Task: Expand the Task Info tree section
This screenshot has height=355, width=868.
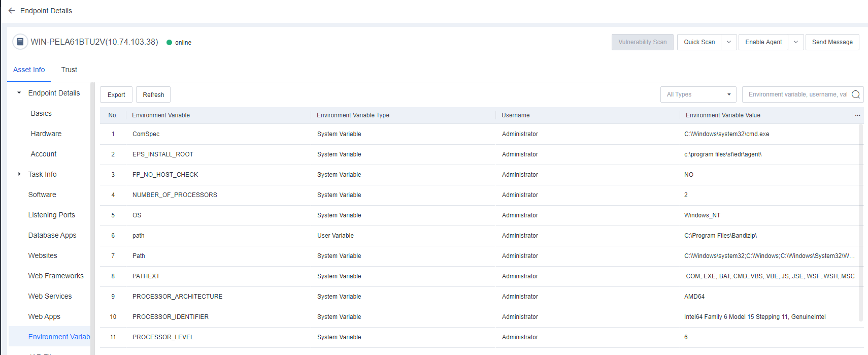Action: coord(19,174)
